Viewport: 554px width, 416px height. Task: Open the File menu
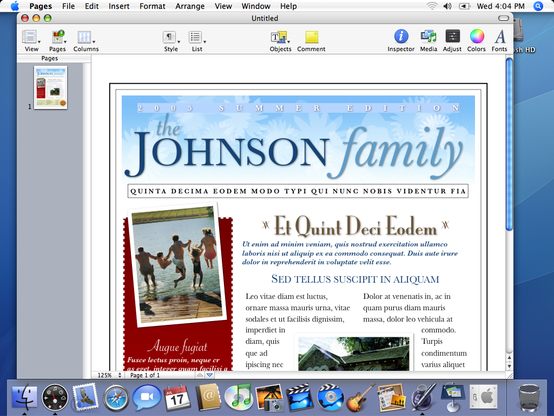point(68,6)
